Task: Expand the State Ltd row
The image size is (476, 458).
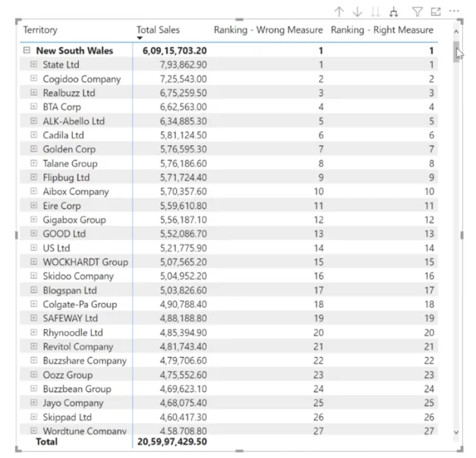Action: 33,65
